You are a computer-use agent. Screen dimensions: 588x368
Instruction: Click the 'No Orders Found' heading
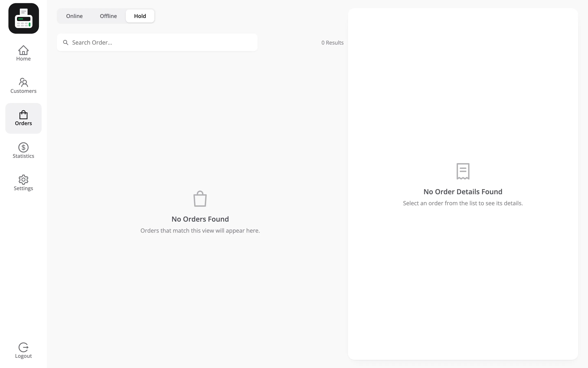(200, 219)
